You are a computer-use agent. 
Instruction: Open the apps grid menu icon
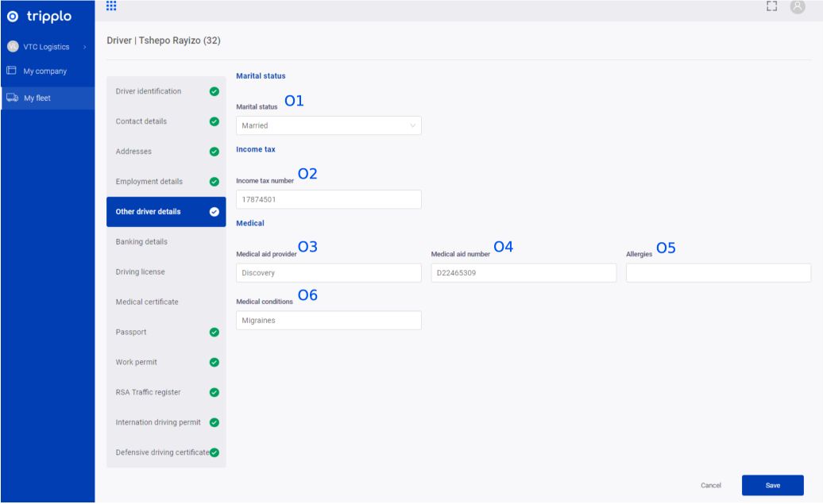(x=111, y=6)
